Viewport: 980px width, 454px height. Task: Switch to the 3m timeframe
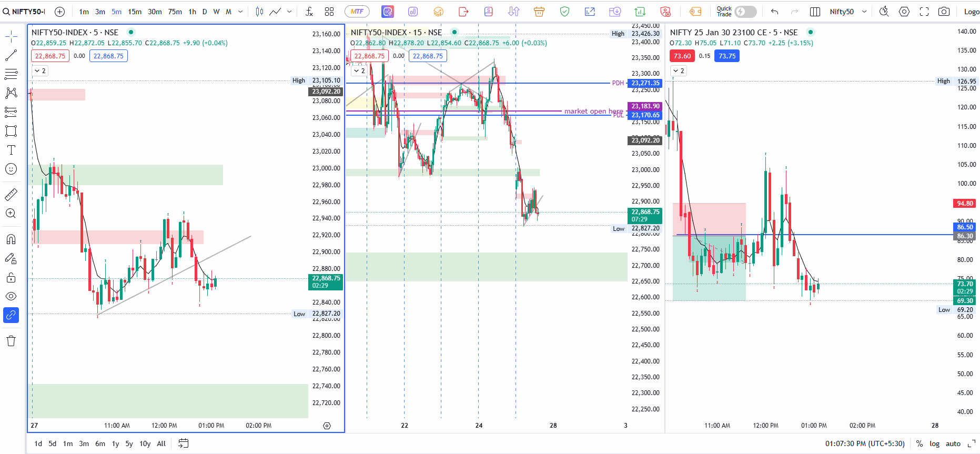point(100,12)
